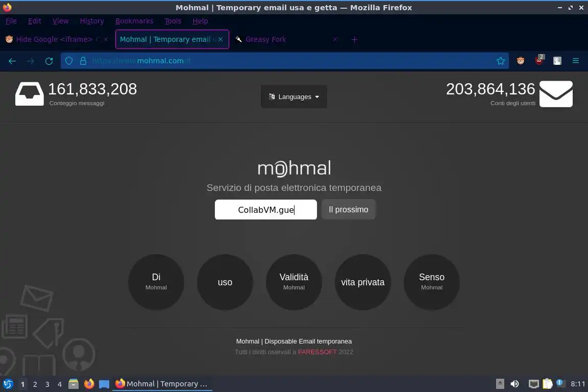Launch the file manager from the taskbar

click(73, 384)
